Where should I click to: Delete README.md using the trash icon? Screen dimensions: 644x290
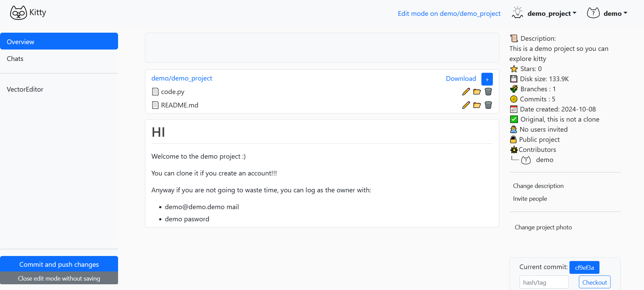pyautogui.click(x=488, y=105)
